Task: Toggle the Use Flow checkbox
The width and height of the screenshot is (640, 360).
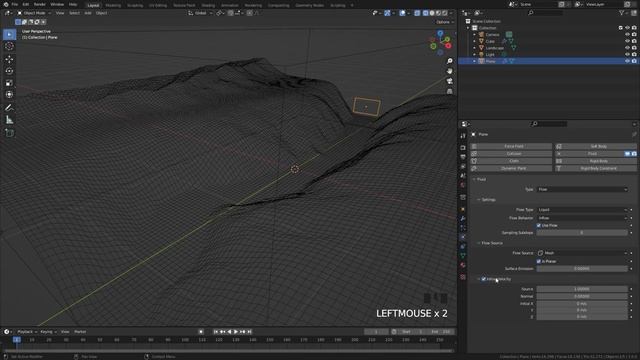Action: [x=539, y=225]
